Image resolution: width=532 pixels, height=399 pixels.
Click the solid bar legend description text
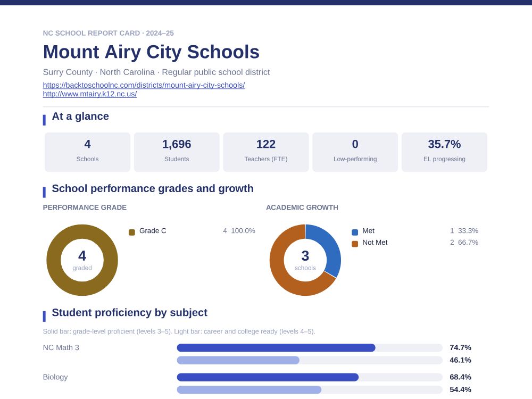click(x=179, y=331)
